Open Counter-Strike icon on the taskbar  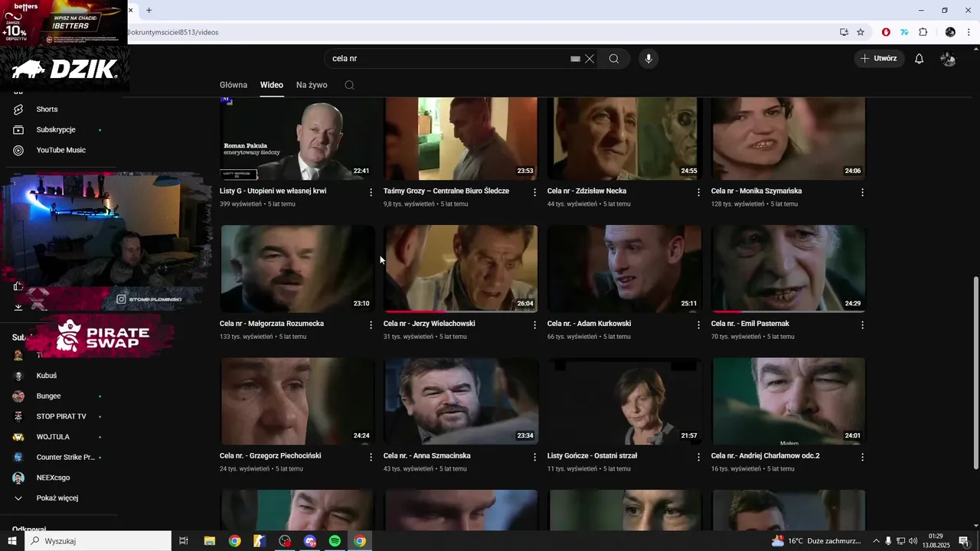[x=260, y=541]
